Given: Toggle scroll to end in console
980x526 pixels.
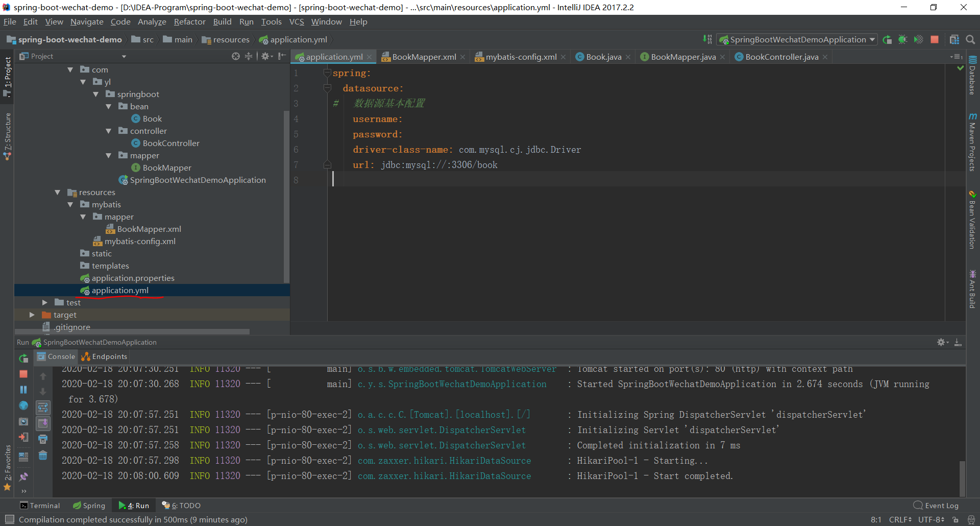Looking at the screenshot, I should coord(43,423).
